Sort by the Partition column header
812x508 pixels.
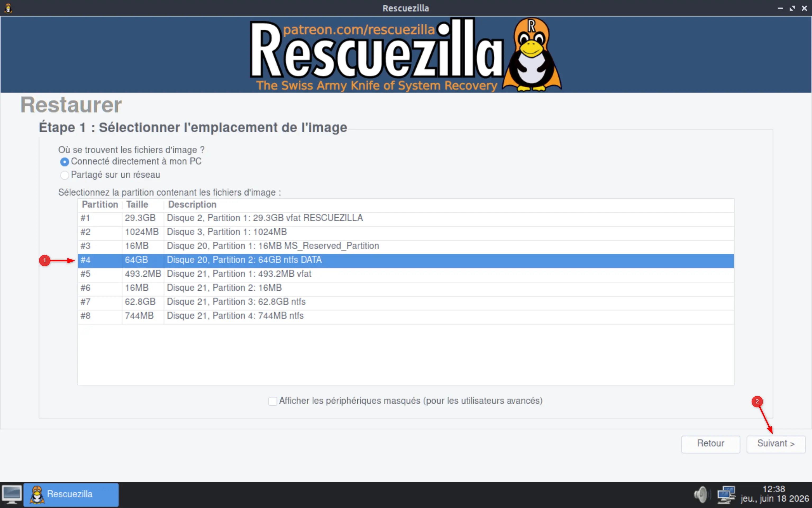(100, 205)
